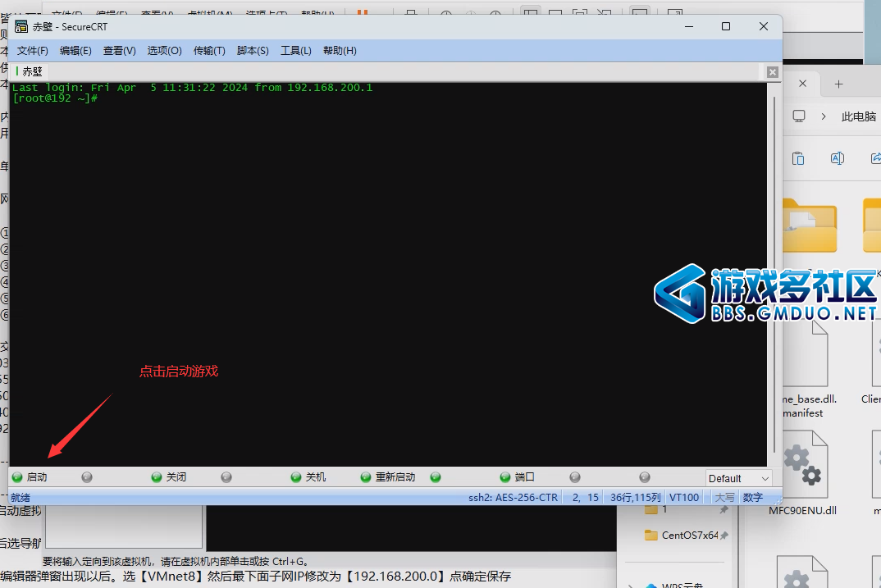Click the This PC monitor icon in address bar

point(799,116)
